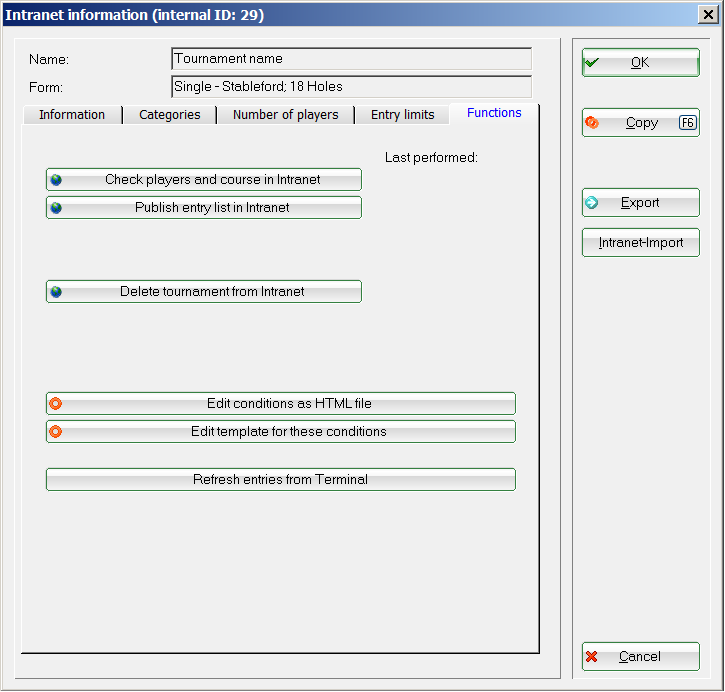Click into the Name text field
Screen dimensions: 725x692
(x=351, y=59)
